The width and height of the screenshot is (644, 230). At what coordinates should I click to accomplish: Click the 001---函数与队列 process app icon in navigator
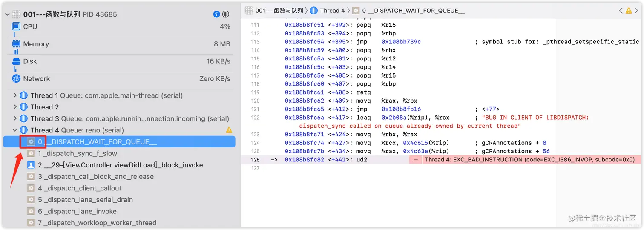click(16, 14)
